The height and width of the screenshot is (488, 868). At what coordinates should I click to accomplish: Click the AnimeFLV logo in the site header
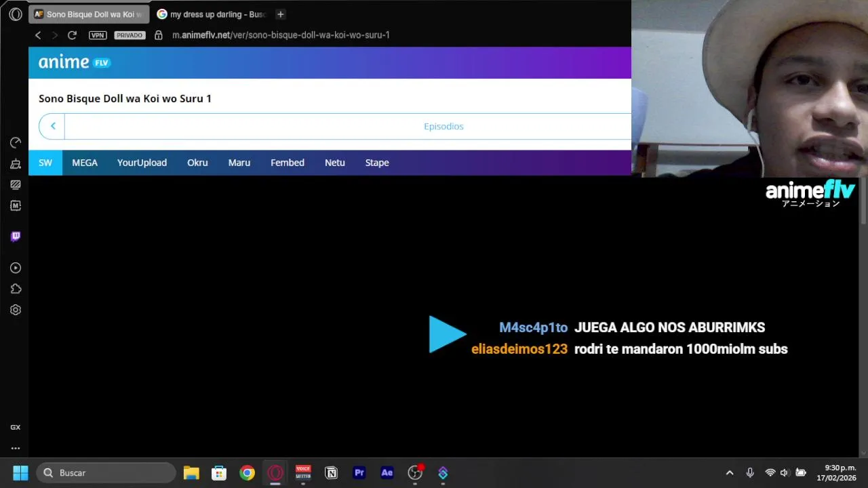[74, 62]
